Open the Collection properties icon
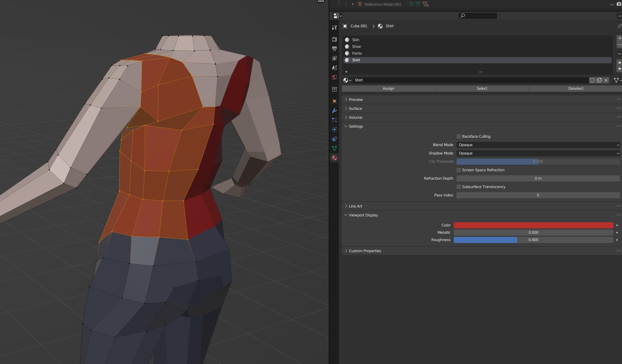The height and width of the screenshot is (364, 622). 334,89
